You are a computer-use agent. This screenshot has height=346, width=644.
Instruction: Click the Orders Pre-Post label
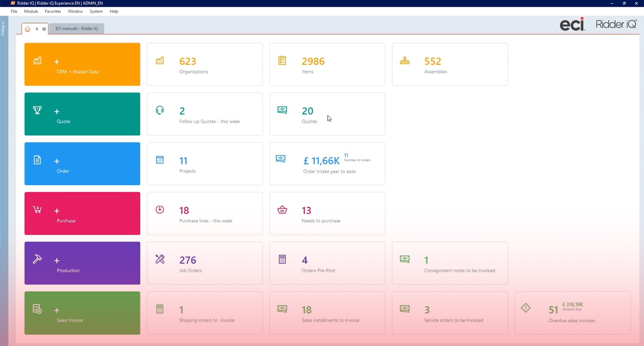[318, 270]
